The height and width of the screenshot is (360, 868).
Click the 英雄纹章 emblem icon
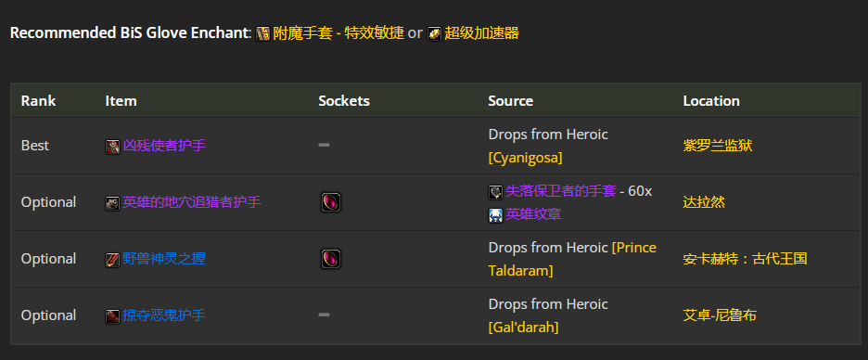pyautogui.click(x=495, y=215)
